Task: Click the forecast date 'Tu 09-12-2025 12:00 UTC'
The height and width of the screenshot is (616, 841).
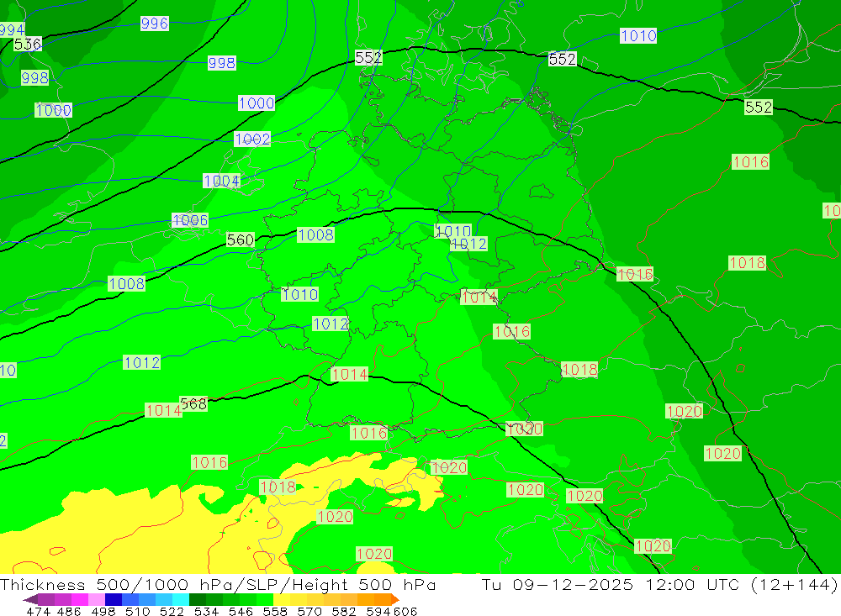Action: tap(611, 584)
